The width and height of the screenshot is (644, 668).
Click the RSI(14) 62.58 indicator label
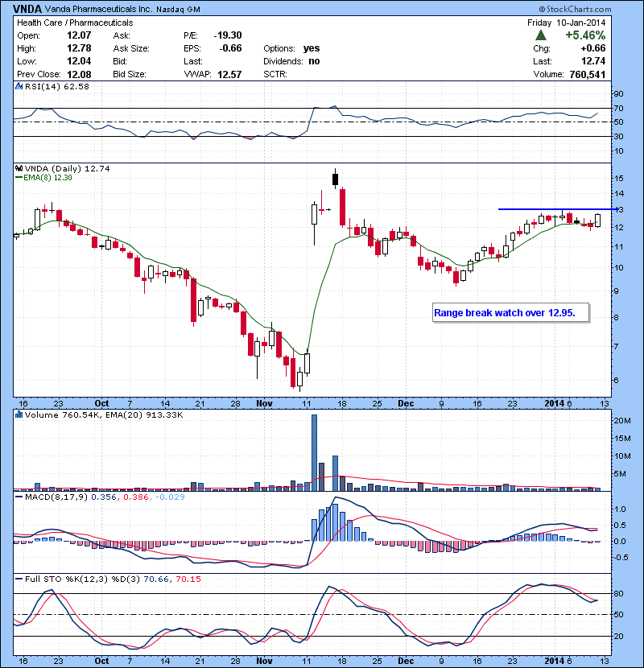[57, 86]
